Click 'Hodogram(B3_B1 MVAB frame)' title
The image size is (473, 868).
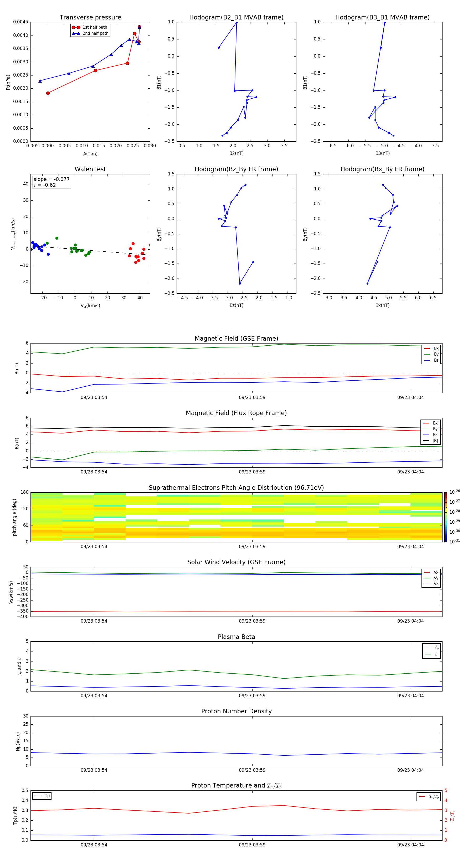tap(382, 18)
